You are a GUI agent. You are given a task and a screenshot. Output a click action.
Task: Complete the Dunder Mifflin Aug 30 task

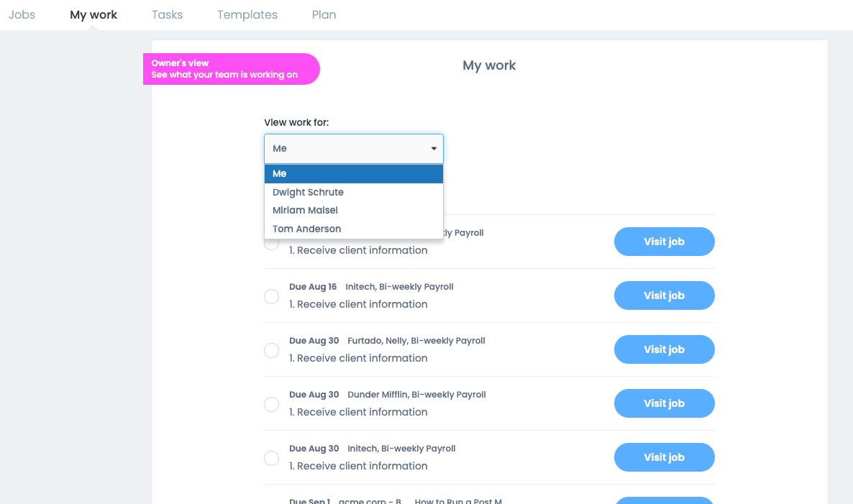pos(271,404)
